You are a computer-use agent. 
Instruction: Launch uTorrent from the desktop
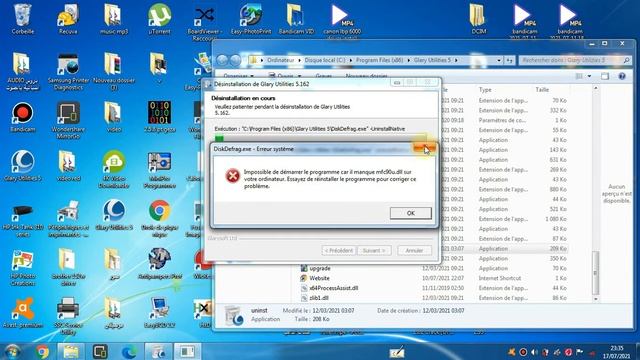pos(159,19)
